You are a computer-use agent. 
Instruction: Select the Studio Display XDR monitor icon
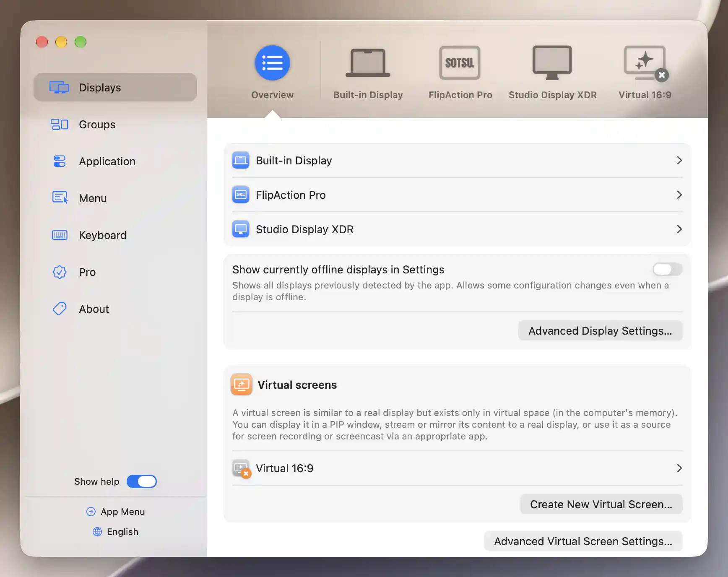tap(552, 63)
